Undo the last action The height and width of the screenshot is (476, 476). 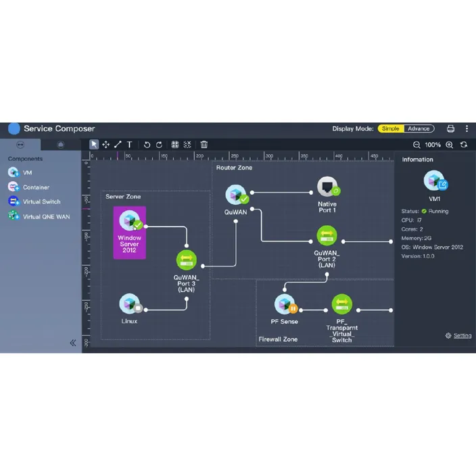tap(147, 145)
